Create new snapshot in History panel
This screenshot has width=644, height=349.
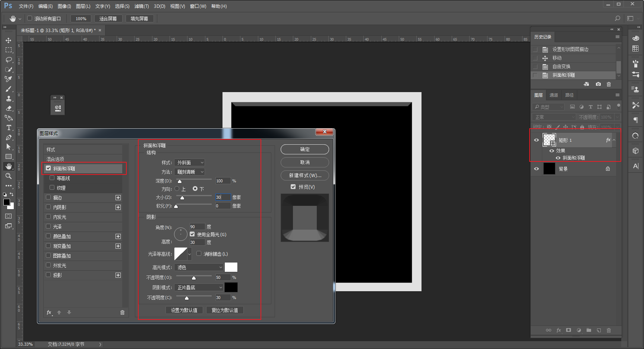point(598,84)
